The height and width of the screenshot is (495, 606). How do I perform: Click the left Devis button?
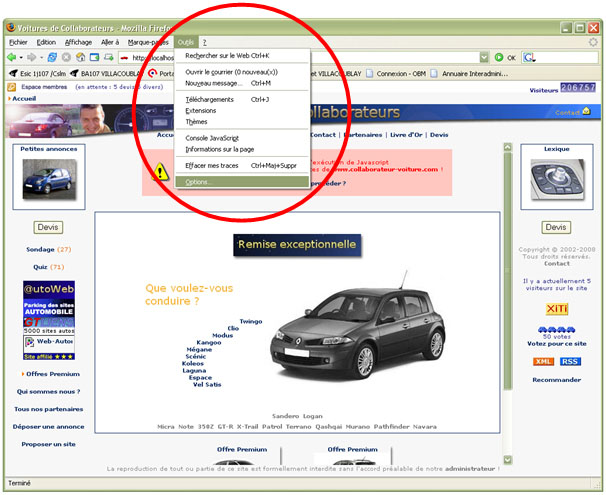(48, 227)
